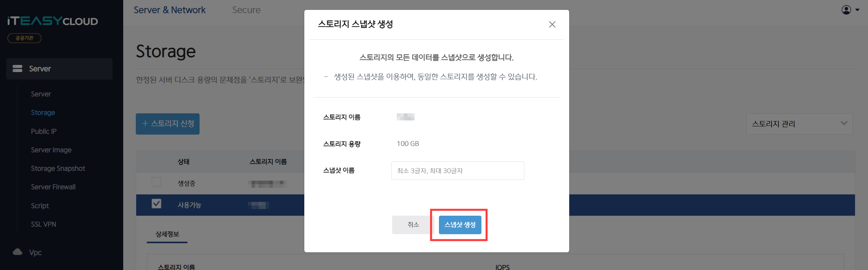This screenshot has width=868, height=270.
Task: Close the snapshot dialog with X
Action: (x=552, y=24)
